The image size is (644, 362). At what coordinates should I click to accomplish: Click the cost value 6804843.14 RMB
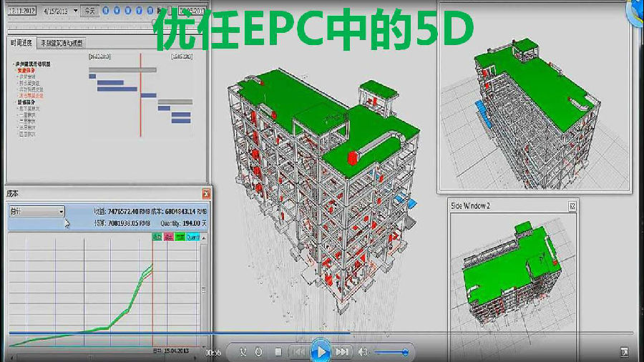186,211
